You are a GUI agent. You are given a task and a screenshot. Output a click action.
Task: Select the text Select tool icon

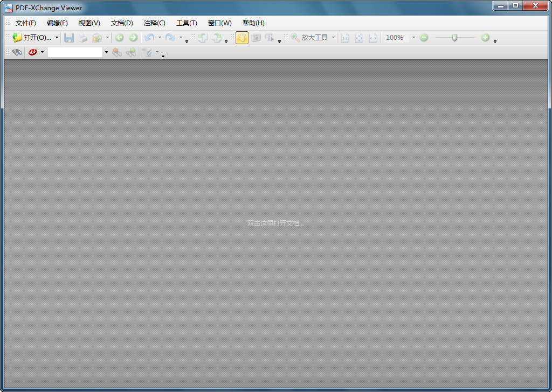pyautogui.click(x=270, y=38)
